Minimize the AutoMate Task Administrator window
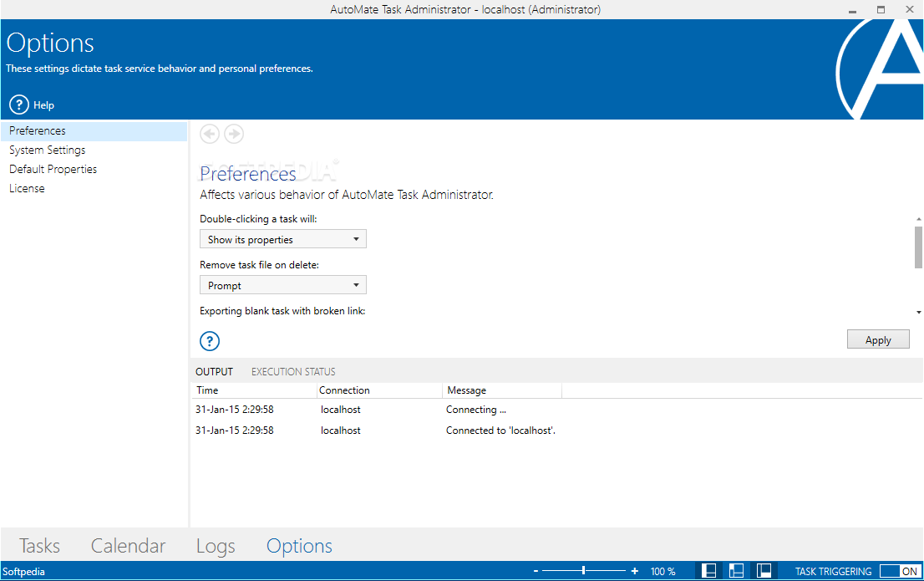The height and width of the screenshot is (581, 924). click(852, 10)
